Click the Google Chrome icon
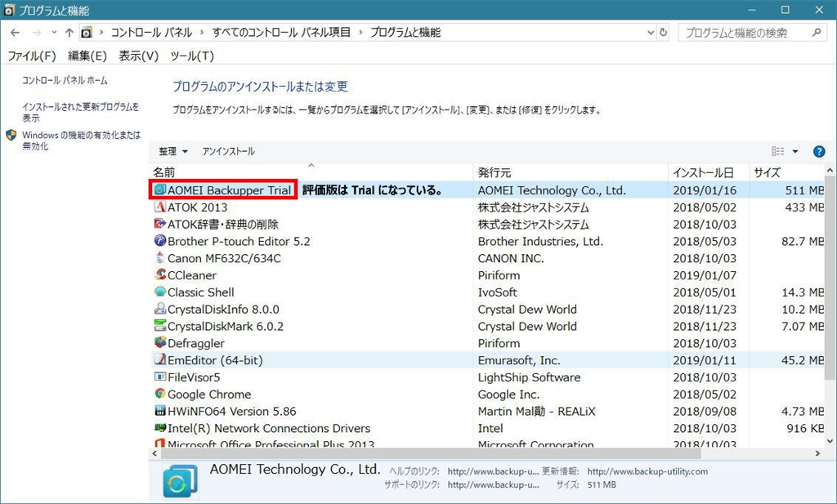837x504 pixels. pos(159,395)
